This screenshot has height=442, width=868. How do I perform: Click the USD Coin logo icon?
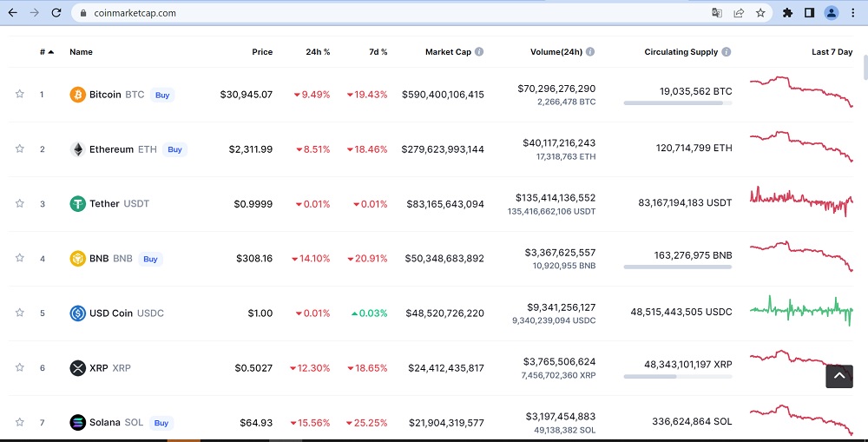[x=77, y=313]
